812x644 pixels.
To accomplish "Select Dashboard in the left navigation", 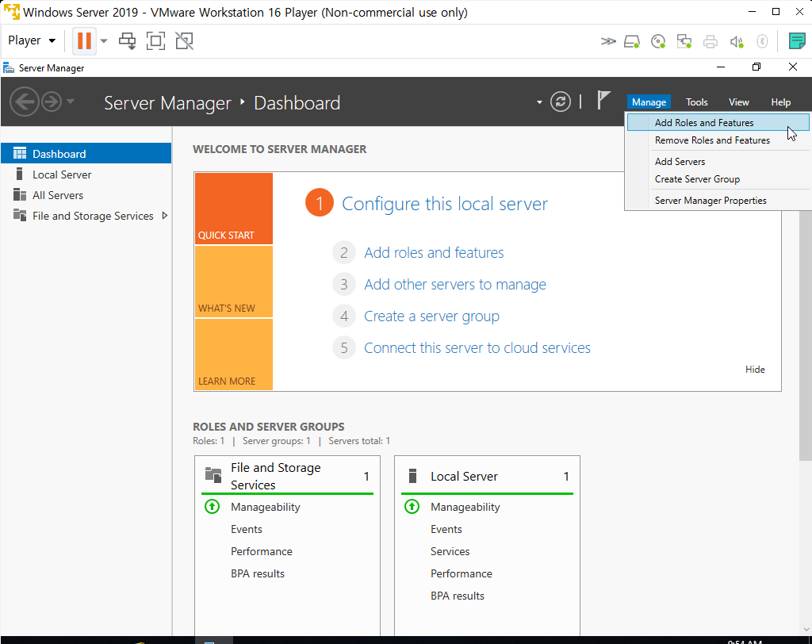I will click(x=86, y=153).
